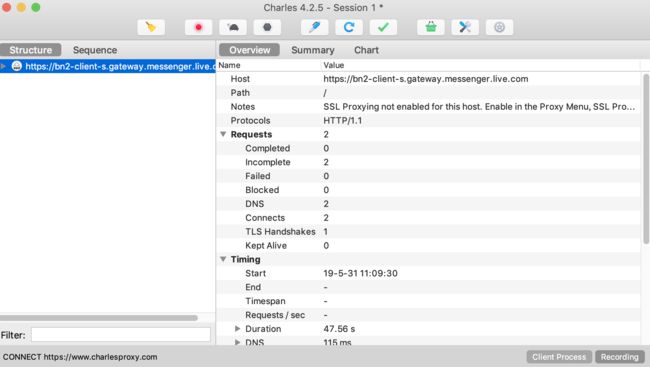Switch to the Sequence view tab
The width and height of the screenshot is (650, 367).
pyautogui.click(x=95, y=50)
